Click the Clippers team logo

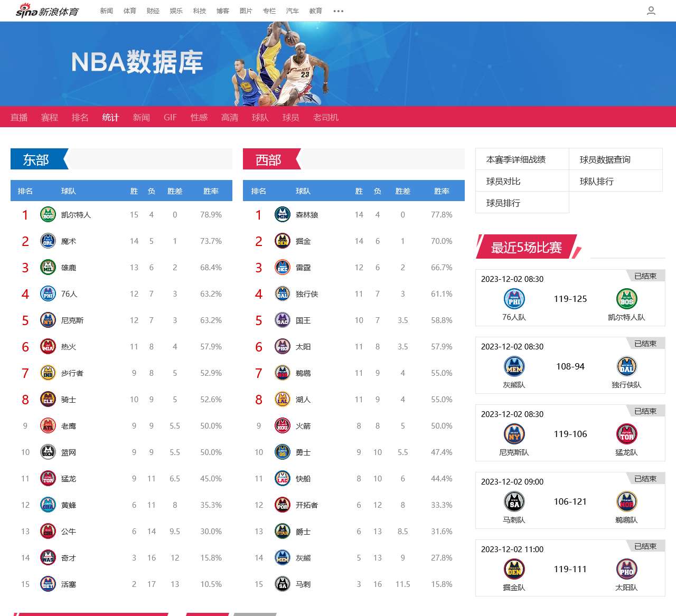283,479
